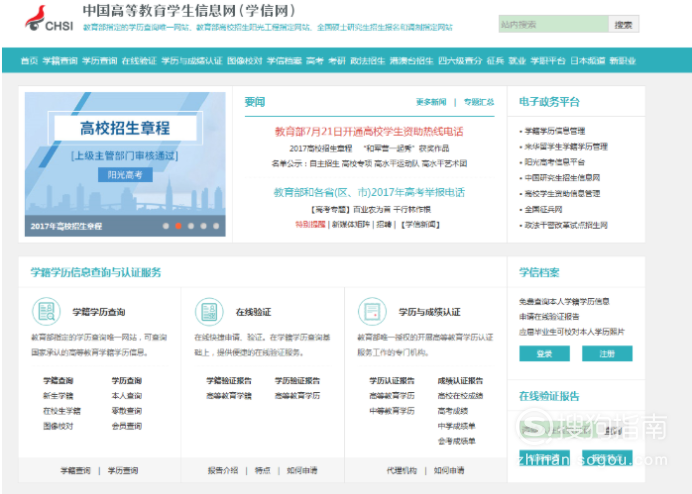Open 高考成绩 link

[x=453, y=411]
